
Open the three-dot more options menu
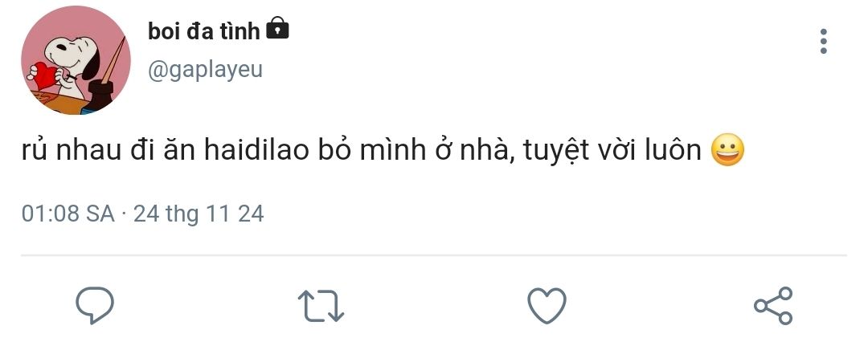coord(823,42)
